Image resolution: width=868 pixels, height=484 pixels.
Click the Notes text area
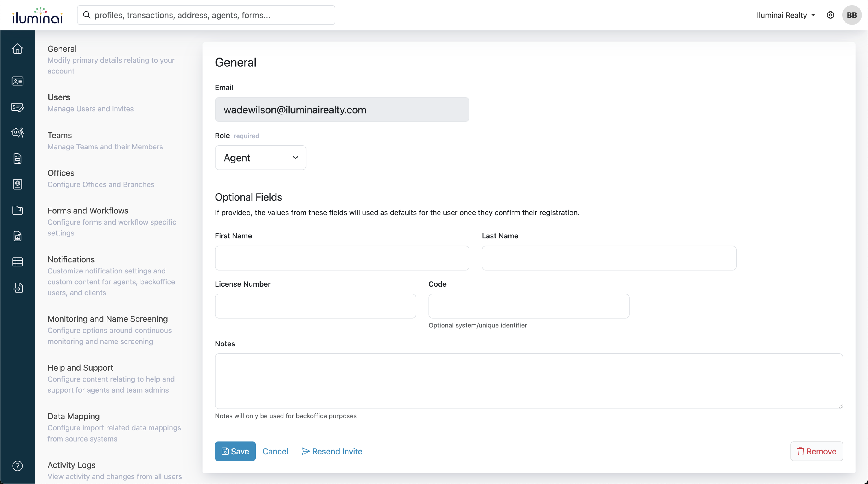point(529,381)
